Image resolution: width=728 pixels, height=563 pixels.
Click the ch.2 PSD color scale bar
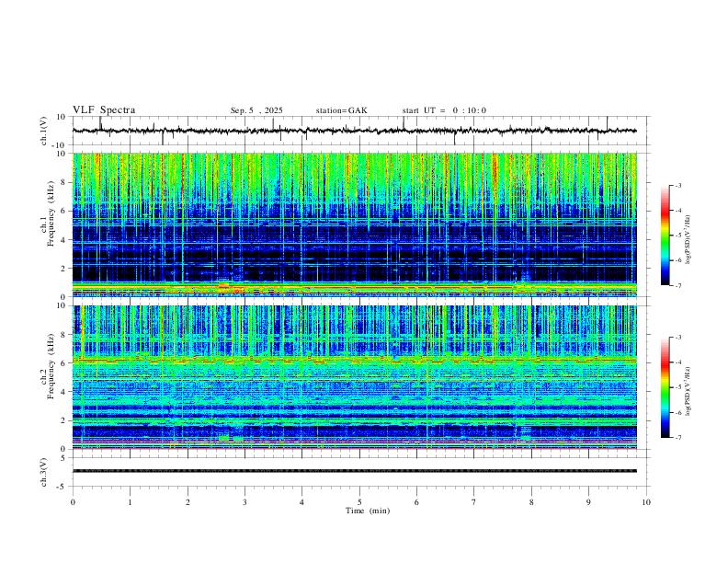(665, 387)
